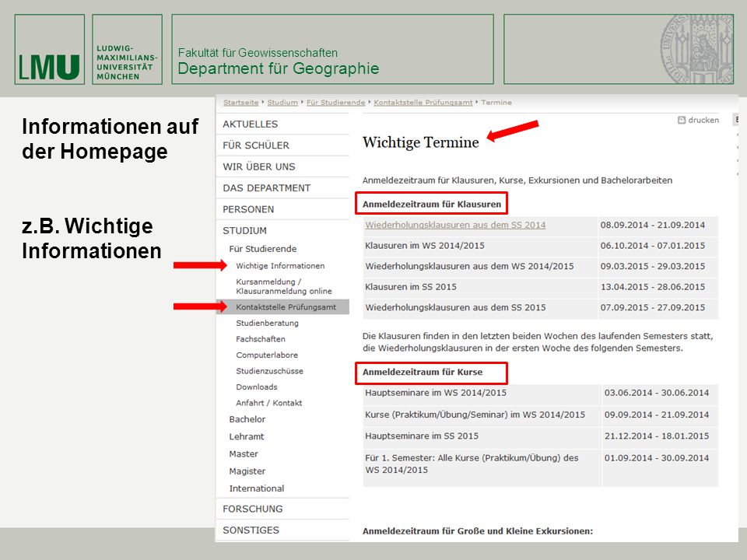The image size is (747, 560).
Task: Open Lehramt in the sidebar
Action: pyautogui.click(x=247, y=436)
